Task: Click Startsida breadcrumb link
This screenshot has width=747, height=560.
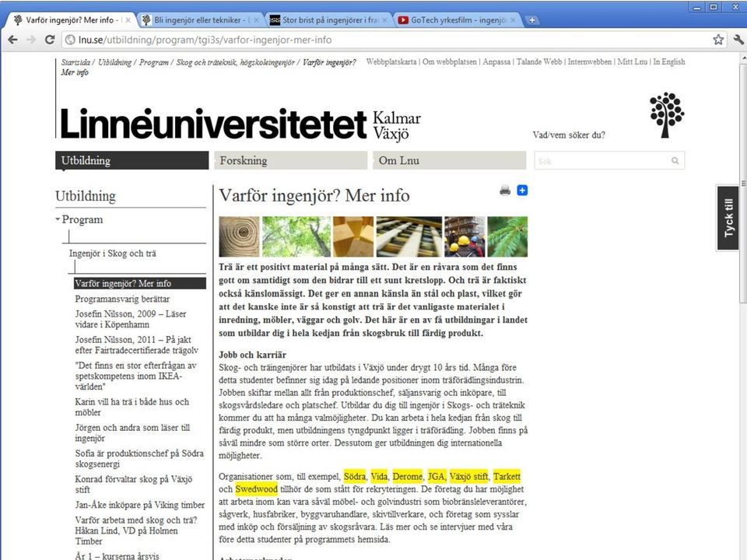Action: click(x=75, y=62)
